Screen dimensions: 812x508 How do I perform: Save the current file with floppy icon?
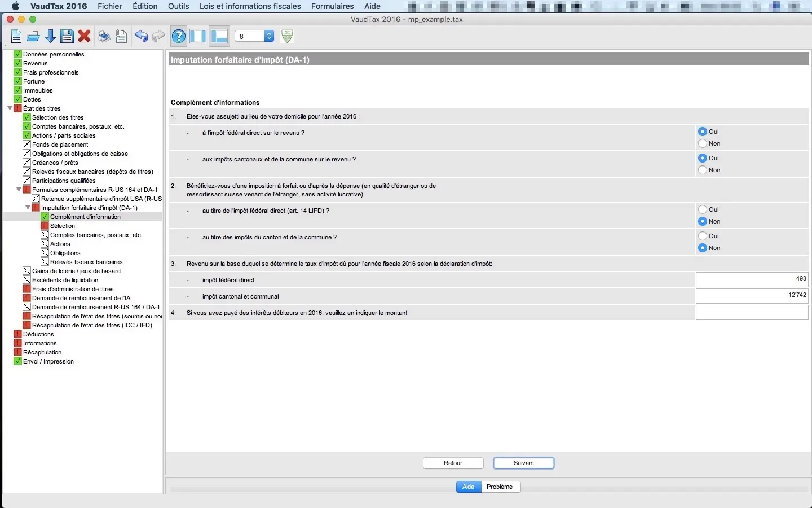click(67, 37)
